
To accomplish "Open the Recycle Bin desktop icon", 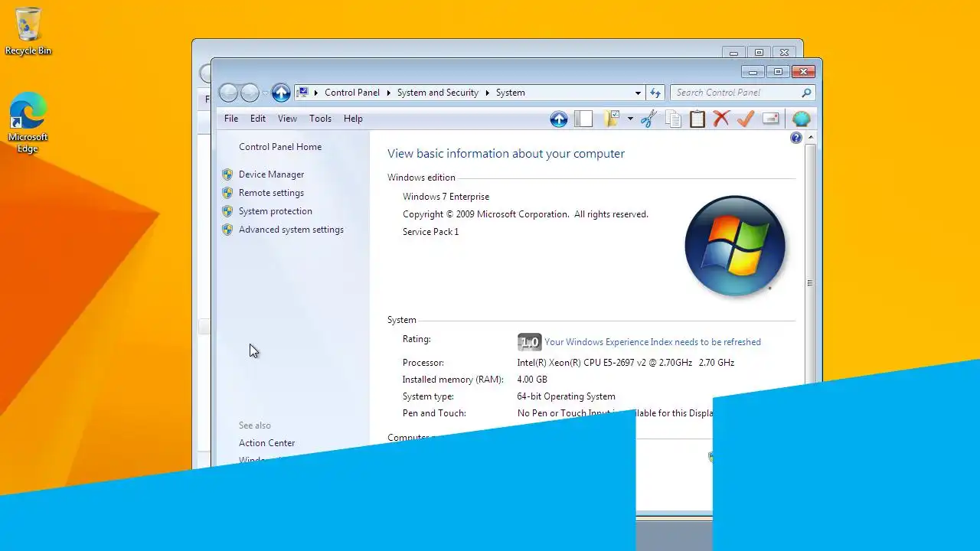I will (x=28, y=31).
